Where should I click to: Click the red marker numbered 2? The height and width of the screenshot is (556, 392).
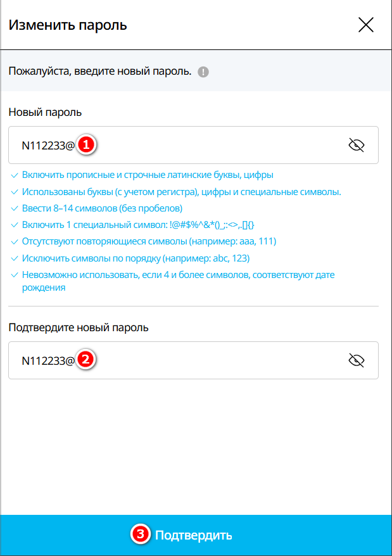coord(85,359)
